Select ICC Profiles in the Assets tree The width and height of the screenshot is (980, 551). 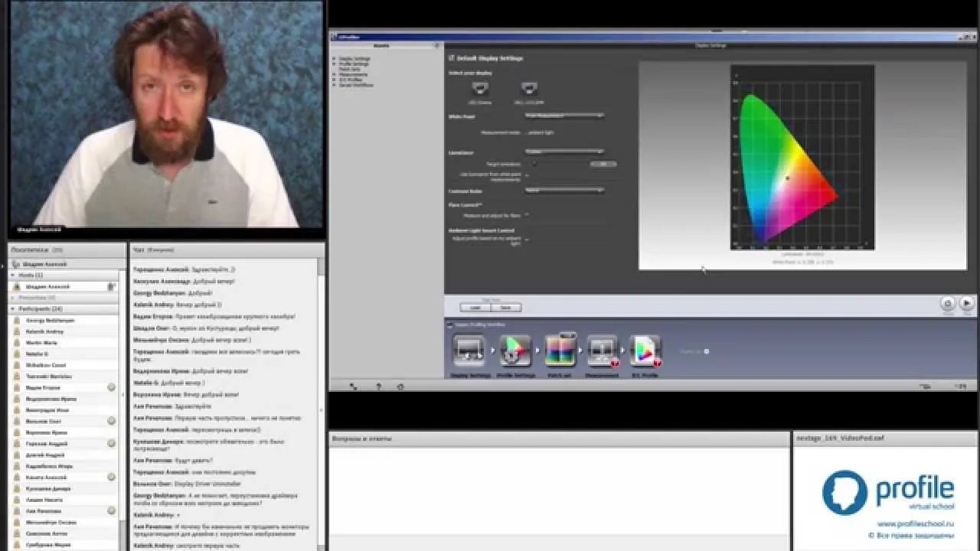pyautogui.click(x=350, y=80)
